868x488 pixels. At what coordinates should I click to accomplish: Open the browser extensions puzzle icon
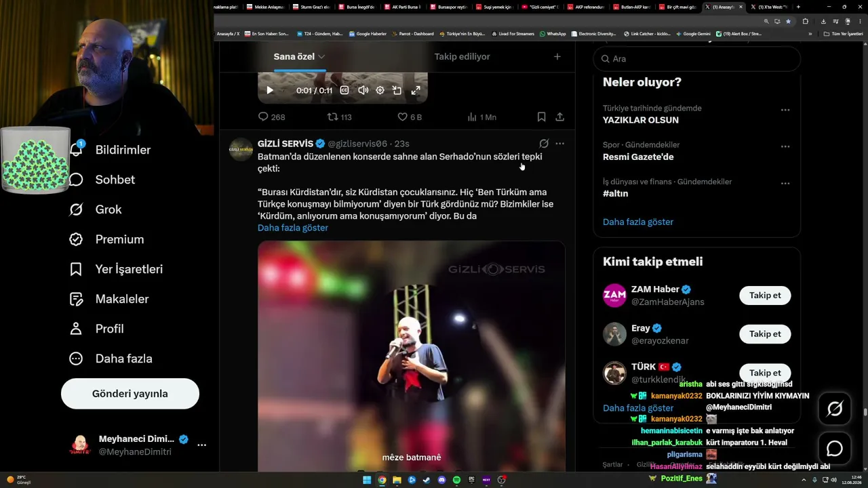click(x=806, y=21)
